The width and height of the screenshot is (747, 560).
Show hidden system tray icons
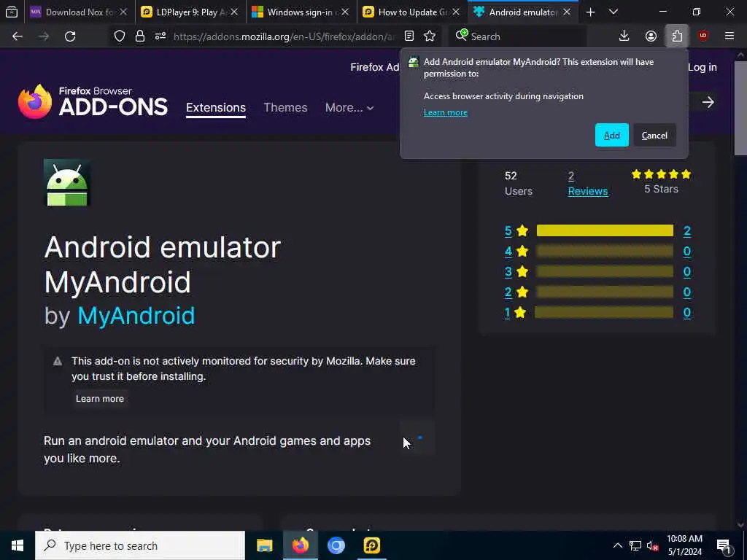point(617,545)
